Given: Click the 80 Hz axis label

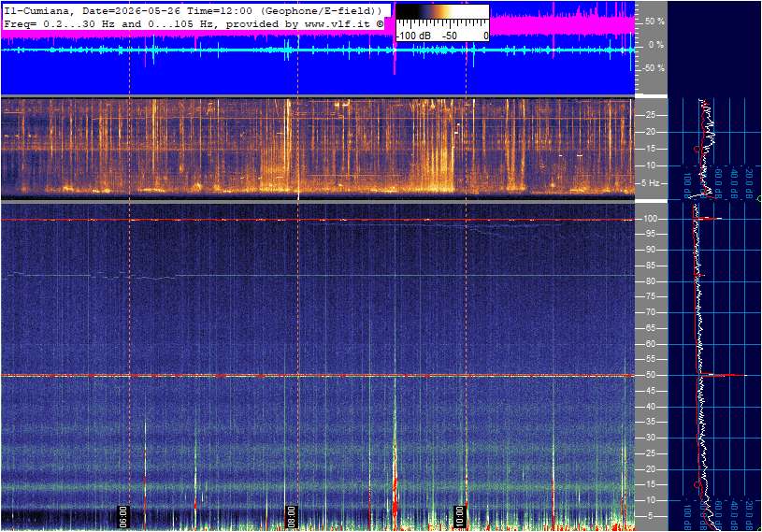Looking at the screenshot, I should (650, 281).
